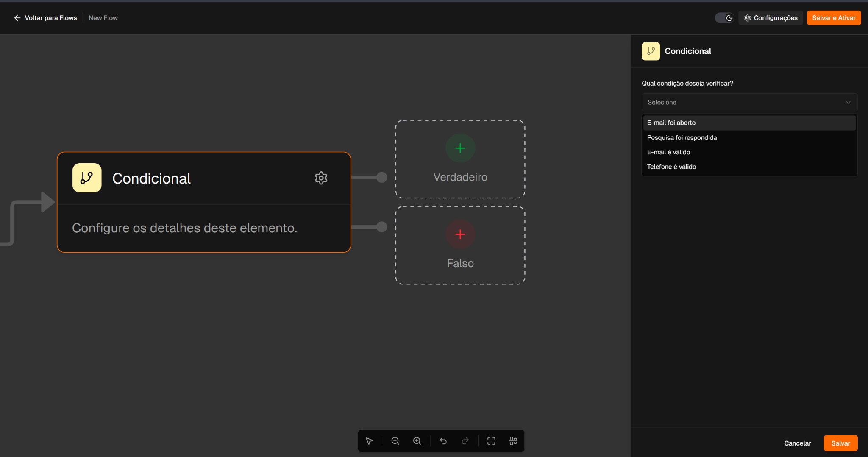Click the Falso output connector dot
Screen dimensions: 868x457
click(x=382, y=227)
